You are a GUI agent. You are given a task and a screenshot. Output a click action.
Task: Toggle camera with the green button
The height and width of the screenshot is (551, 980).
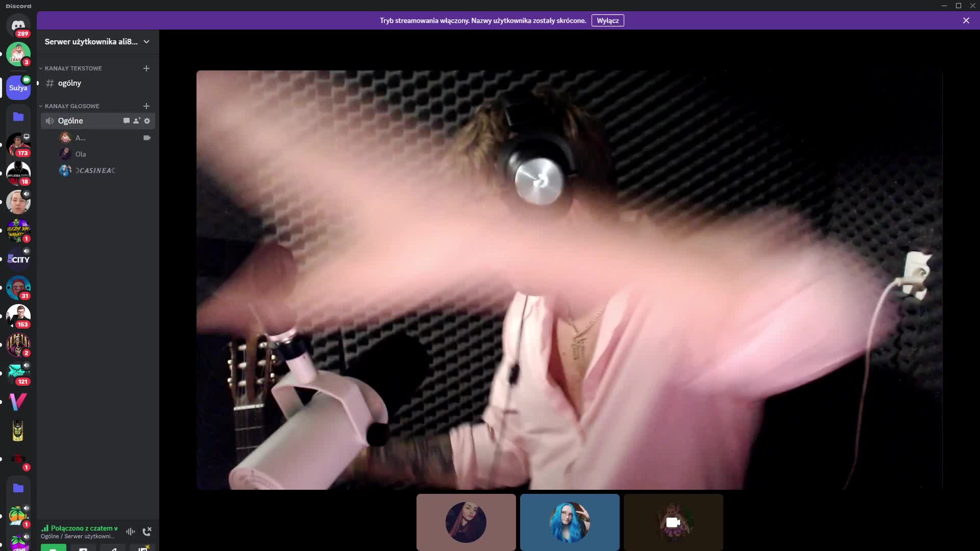click(x=53, y=547)
